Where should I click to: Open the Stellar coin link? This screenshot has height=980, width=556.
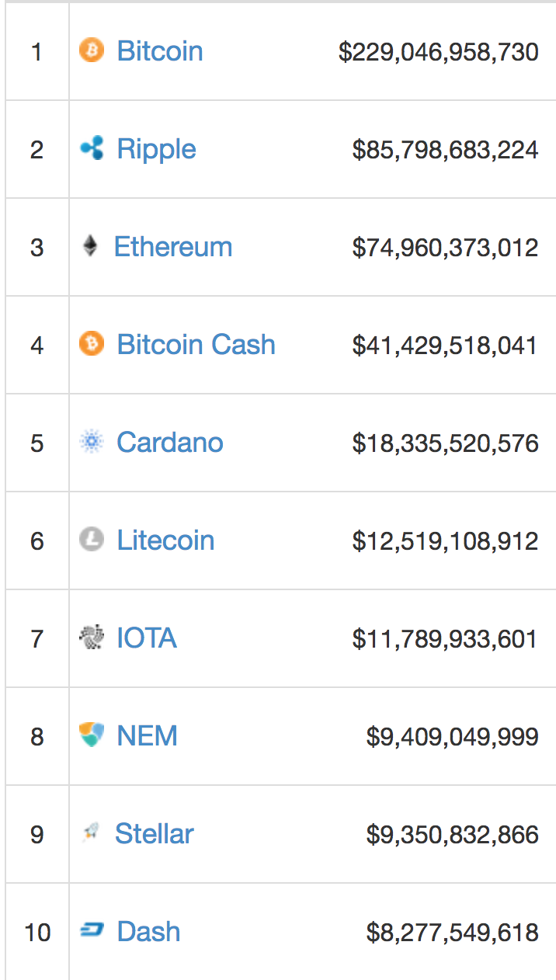click(155, 834)
